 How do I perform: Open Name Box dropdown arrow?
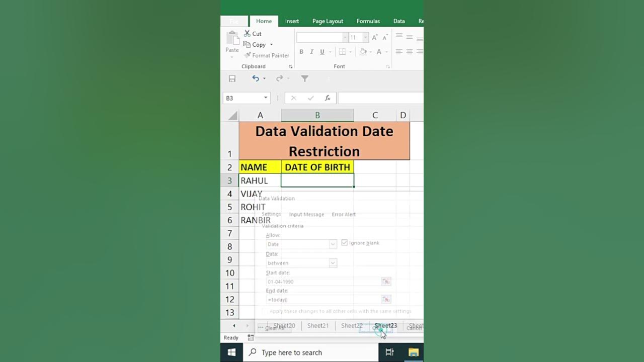click(266, 98)
